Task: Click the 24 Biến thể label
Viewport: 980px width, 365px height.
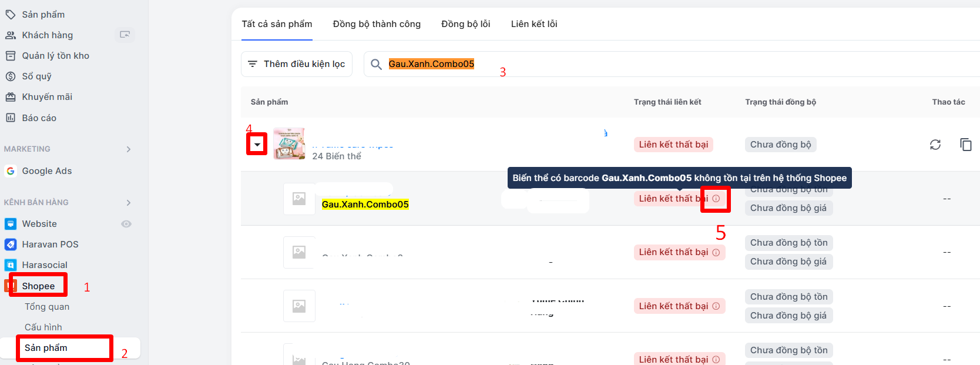Action: [337, 156]
